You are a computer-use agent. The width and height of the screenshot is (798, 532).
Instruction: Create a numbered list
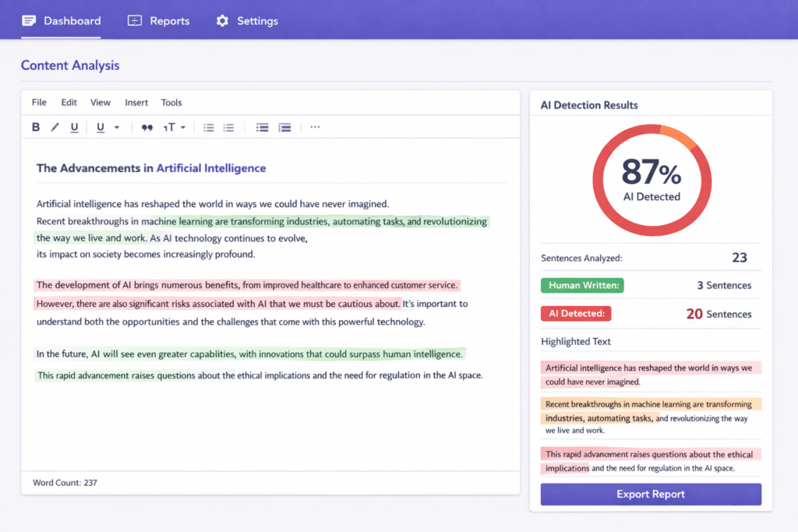tap(228, 127)
